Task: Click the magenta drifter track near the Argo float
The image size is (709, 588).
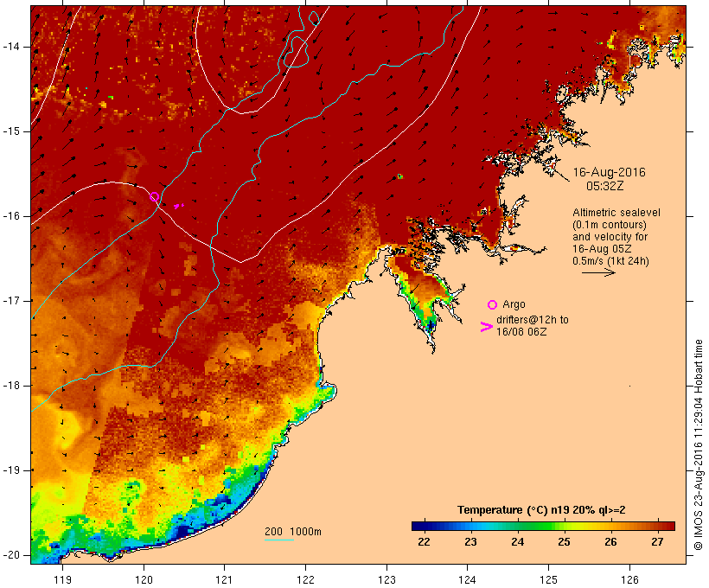Action: coord(179,206)
